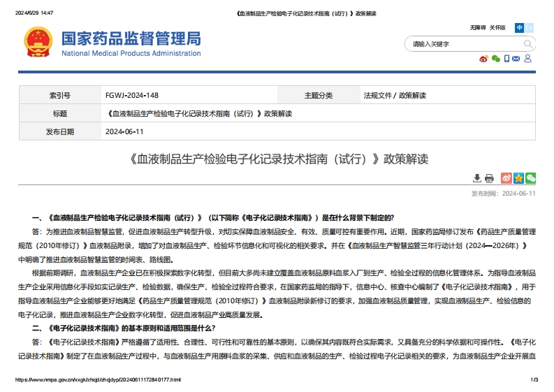This screenshot has height=392, width=554.
Task: Click National Medical Products Administration text
Action: 131,53
